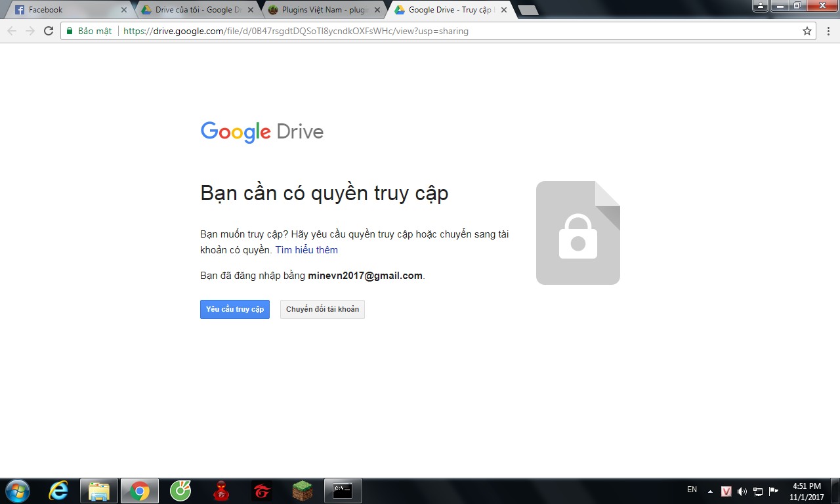Minimize the Chrome window
The width and height of the screenshot is (840, 504).
point(779,6)
